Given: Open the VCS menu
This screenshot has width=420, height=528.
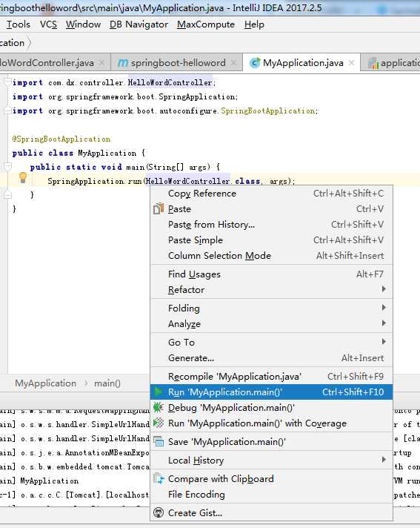Looking at the screenshot, I should click(x=48, y=24).
